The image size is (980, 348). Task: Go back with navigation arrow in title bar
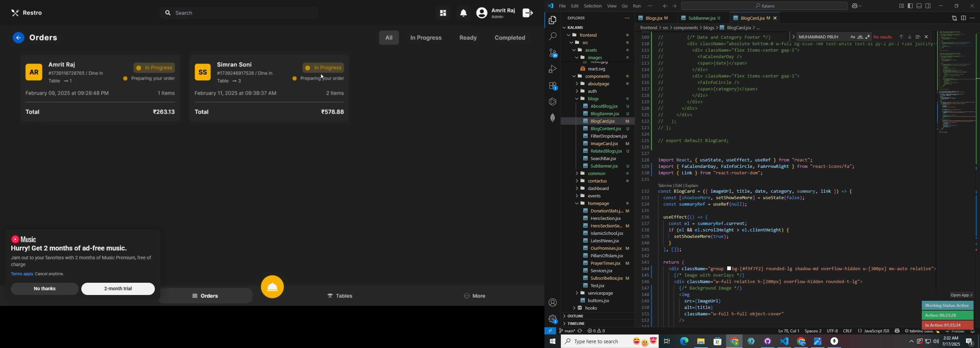coord(665,6)
